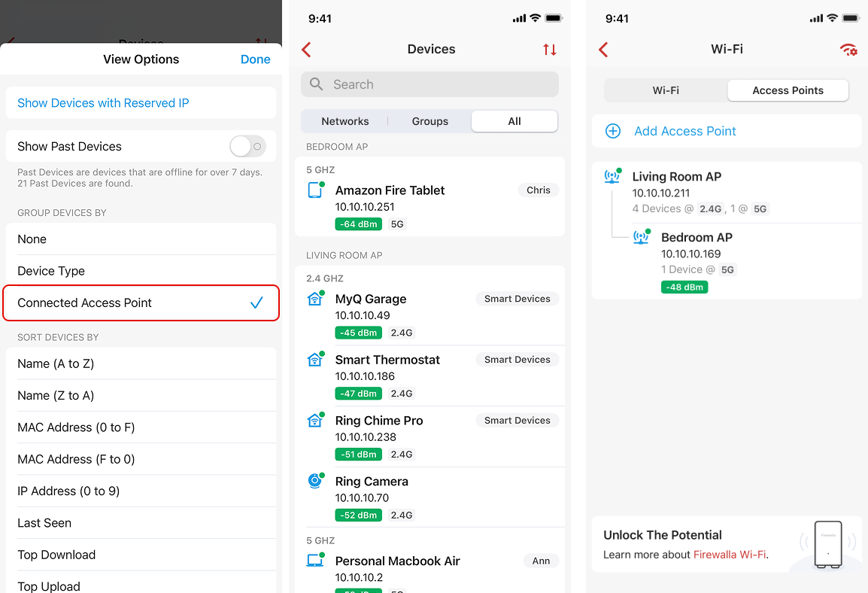
Task: Focus the Search devices field
Action: tap(429, 84)
